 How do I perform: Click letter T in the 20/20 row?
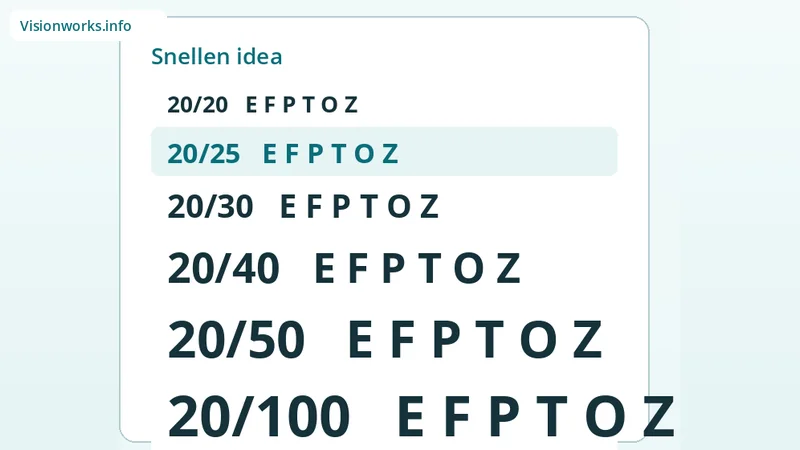(x=308, y=105)
